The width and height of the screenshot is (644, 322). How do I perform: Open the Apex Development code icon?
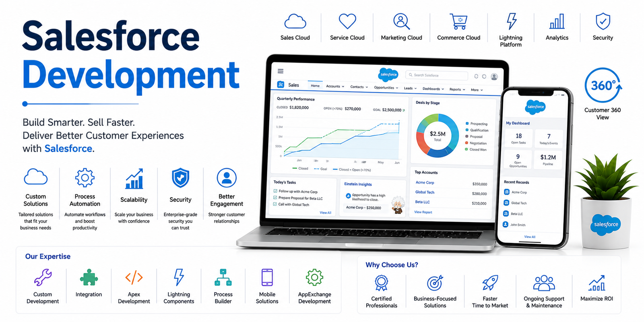coord(134,277)
